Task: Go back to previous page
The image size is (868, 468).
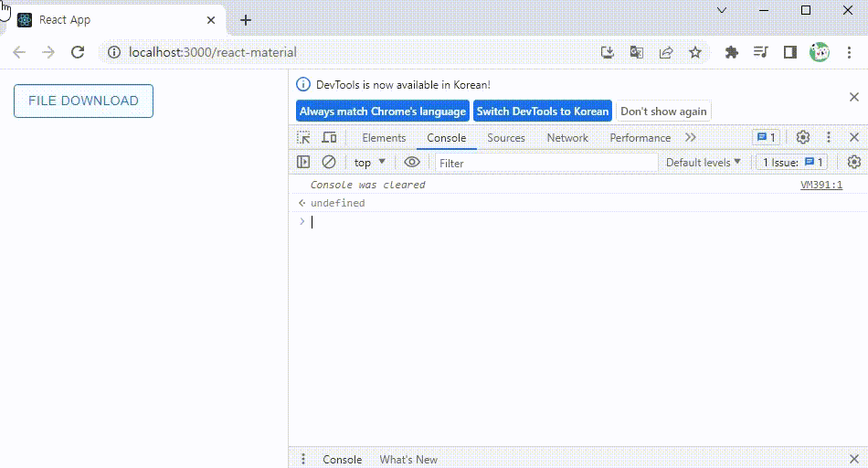Action: coord(19,52)
